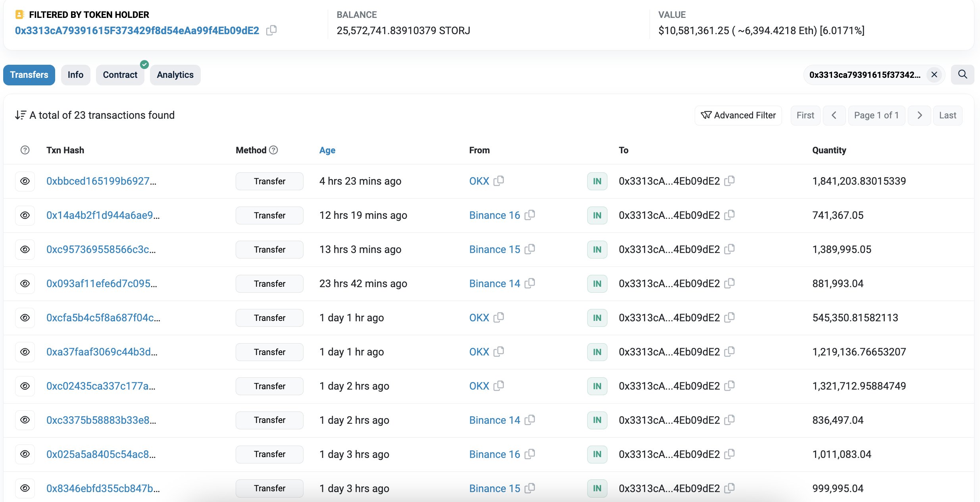The height and width of the screenshot is (502, 980).
Task: Click the search magnifier icon
Action: [963, 75]
